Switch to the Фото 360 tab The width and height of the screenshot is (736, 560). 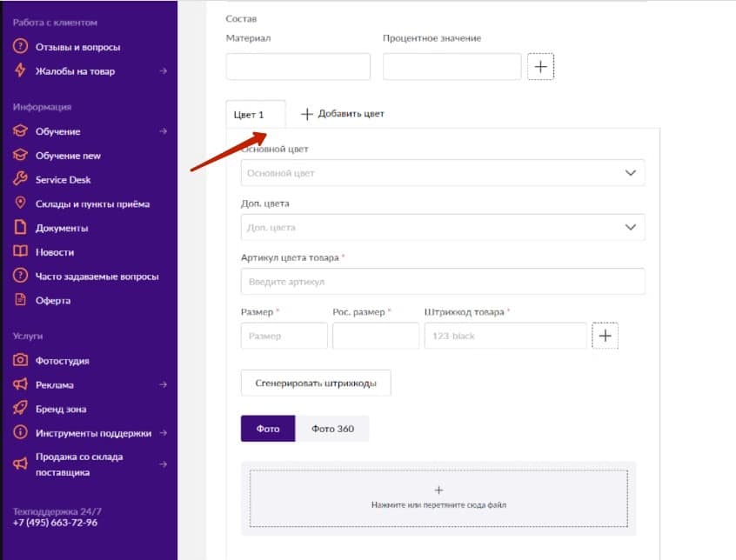coord(332,429)
